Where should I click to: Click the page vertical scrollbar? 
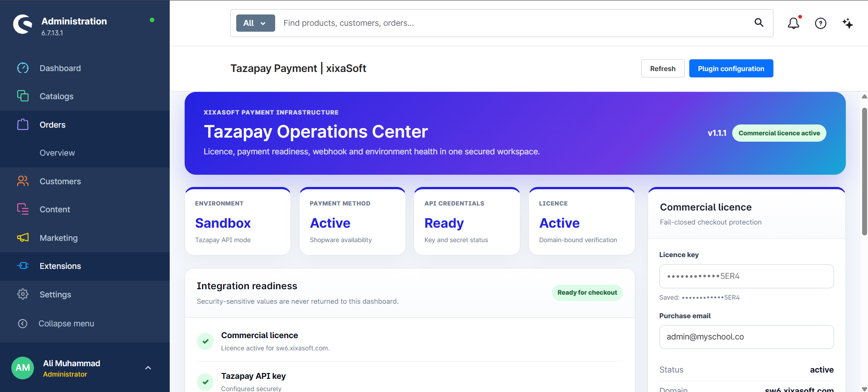pos(864,172)
